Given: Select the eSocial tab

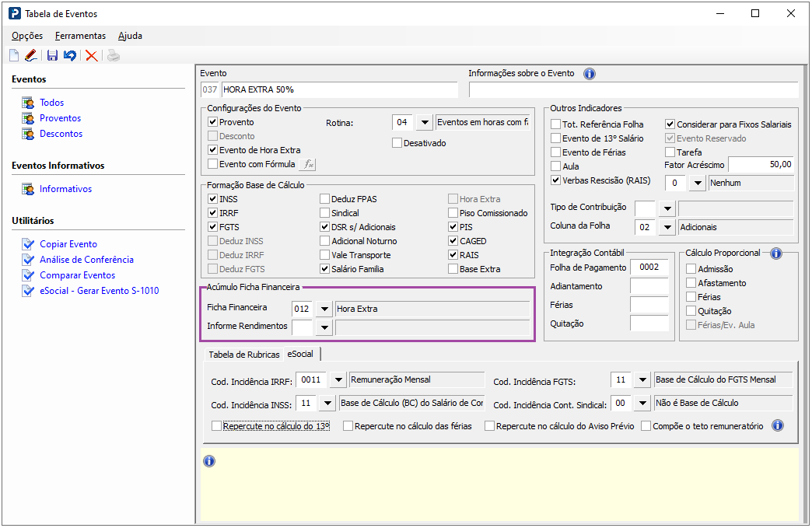Looking at the screenshot, I should click(300, 354).
